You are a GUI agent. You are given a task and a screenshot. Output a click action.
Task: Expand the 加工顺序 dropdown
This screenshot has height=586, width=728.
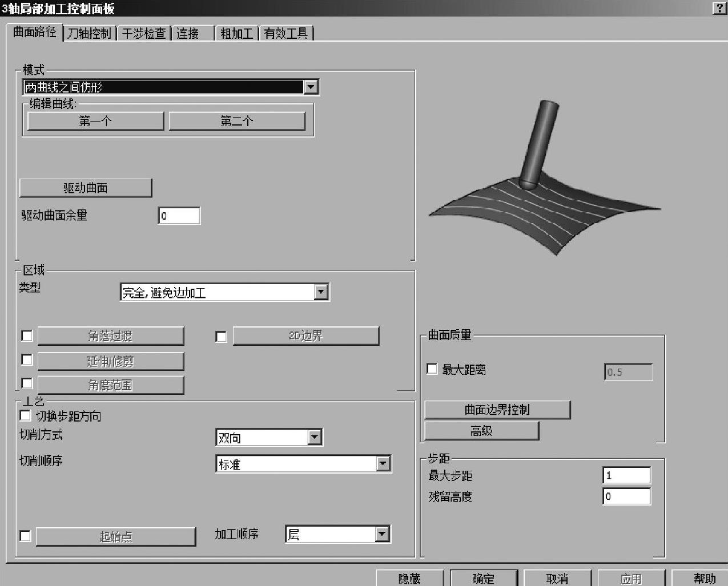pyautogui.click(x=382, y=534)
